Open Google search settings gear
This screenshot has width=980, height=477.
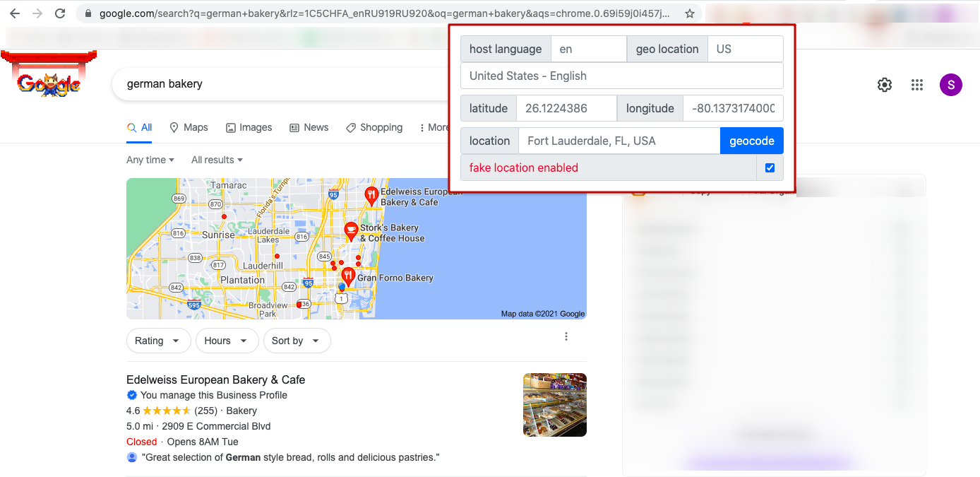(884, 85)
